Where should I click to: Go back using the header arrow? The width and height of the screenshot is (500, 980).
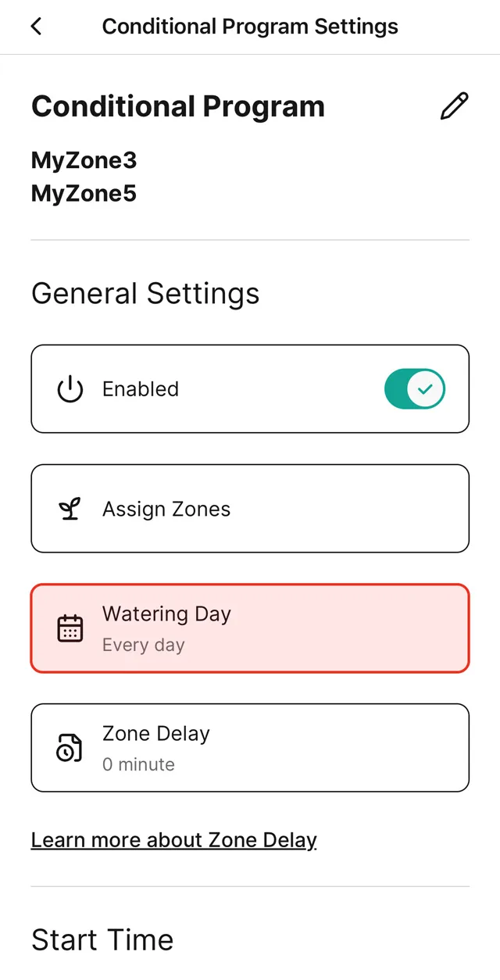(36, 26)
